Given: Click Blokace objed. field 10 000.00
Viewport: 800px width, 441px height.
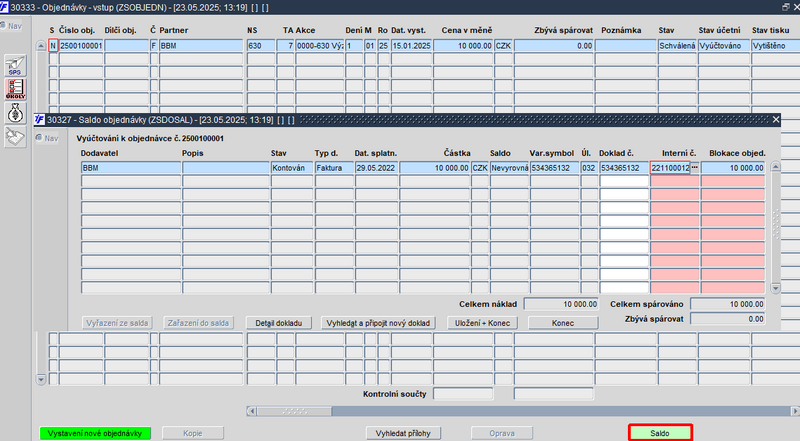Looking at the screenshot, I should coord(733,167).
